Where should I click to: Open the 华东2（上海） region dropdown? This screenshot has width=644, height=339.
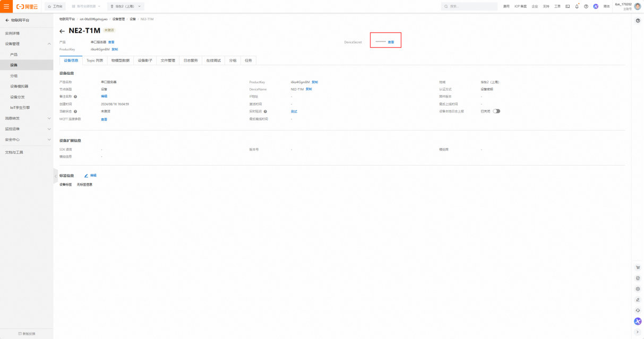point(125,6)
